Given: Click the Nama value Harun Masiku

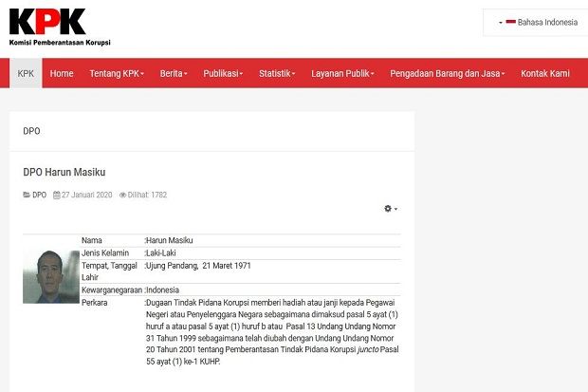Looking at the screenshot, I should [170, 240].
